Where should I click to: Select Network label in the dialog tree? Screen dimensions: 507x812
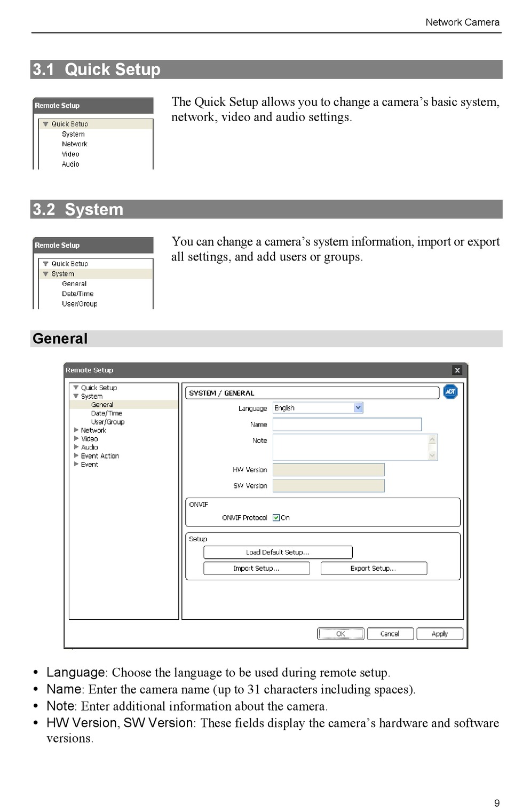click(93, 430)
